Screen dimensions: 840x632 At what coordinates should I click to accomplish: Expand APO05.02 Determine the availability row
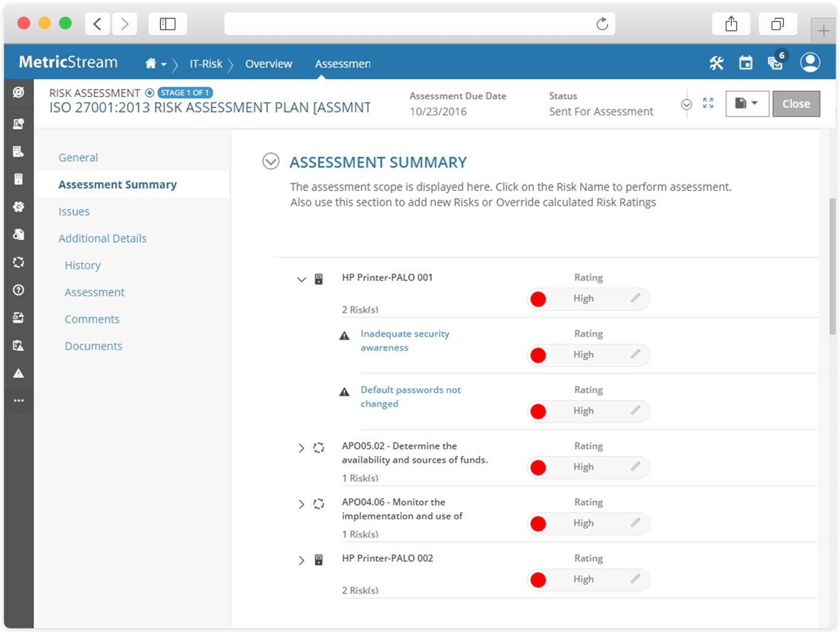pos(301,448)
